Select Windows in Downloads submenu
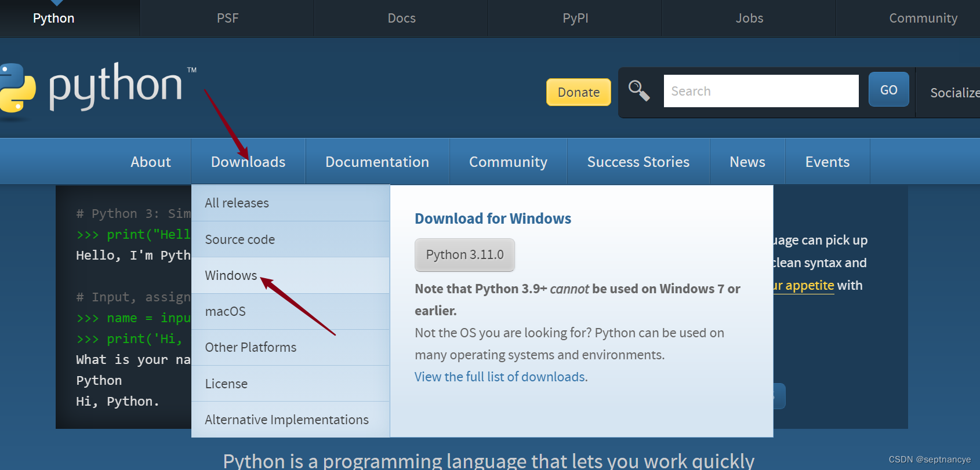This screenshot has width=980, height=470. pyautogui.click(x=291, y=275)
